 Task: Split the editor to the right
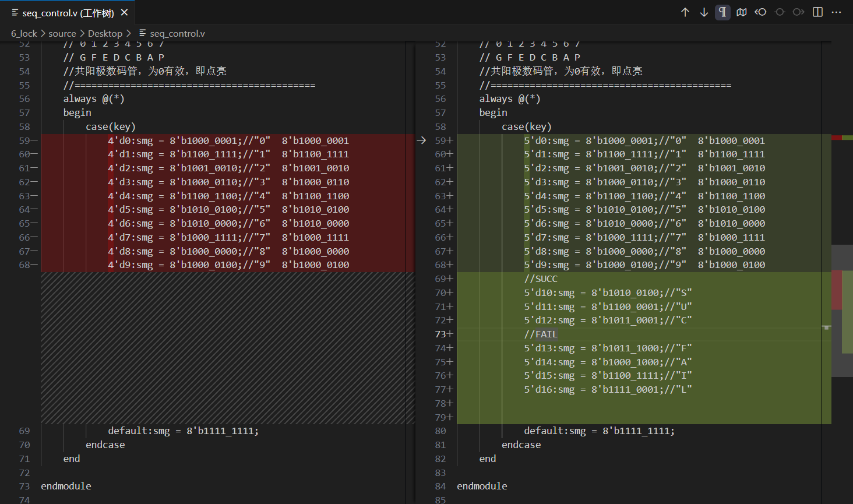coord(818,12)
